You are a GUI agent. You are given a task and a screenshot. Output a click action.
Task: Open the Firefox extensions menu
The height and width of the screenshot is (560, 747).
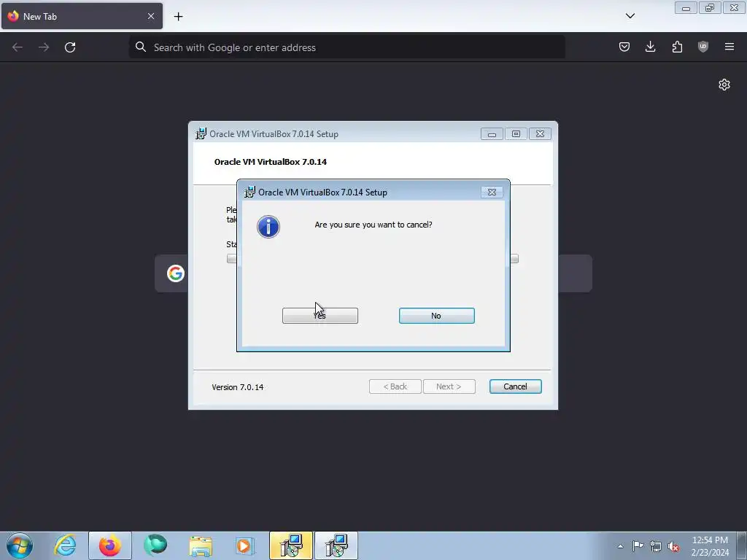[x=677, y=47]
